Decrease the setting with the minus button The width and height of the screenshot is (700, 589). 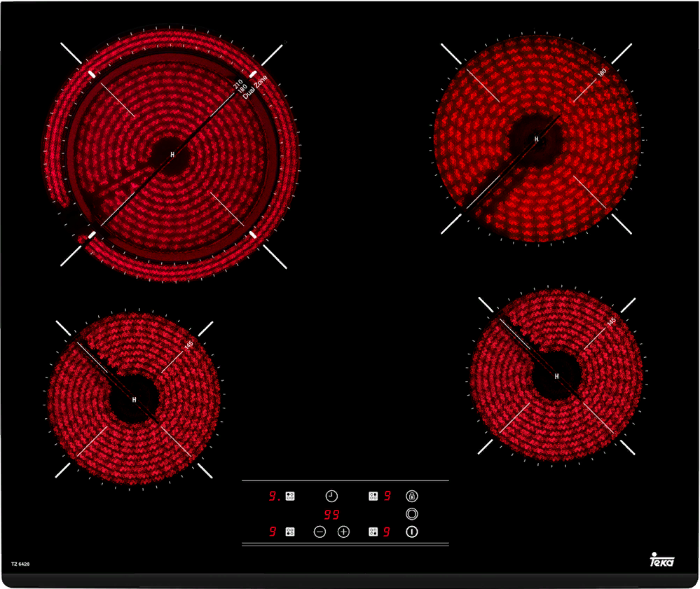click(x=320, y=532)
